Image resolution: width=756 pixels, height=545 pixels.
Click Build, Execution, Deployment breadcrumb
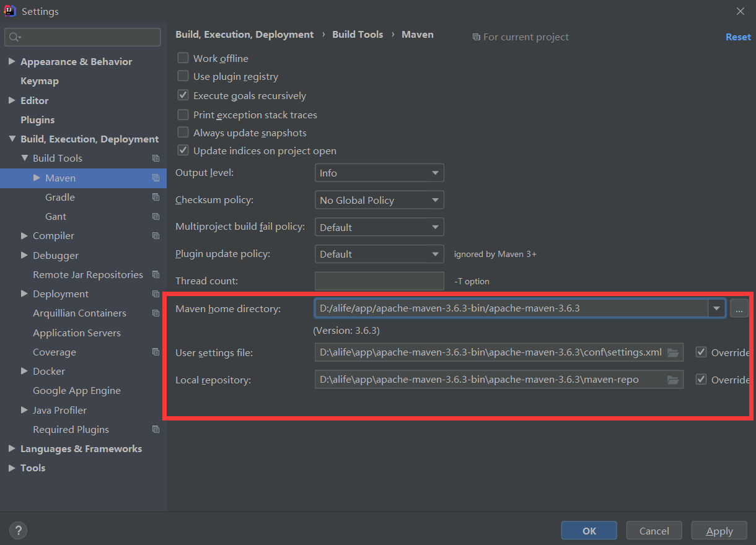click(245, 35)
